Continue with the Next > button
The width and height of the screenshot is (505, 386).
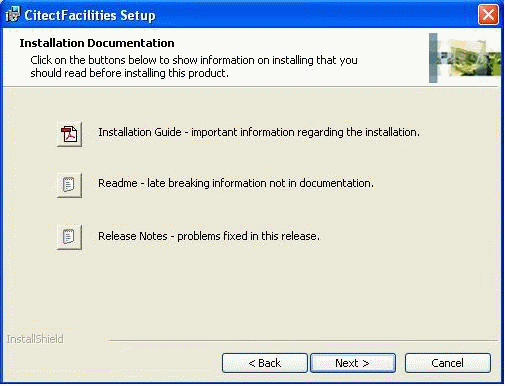(353, 363)
